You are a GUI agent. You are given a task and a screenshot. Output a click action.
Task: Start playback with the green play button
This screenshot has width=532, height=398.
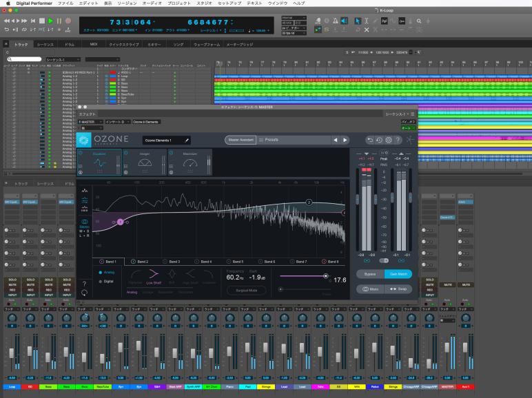50,21
